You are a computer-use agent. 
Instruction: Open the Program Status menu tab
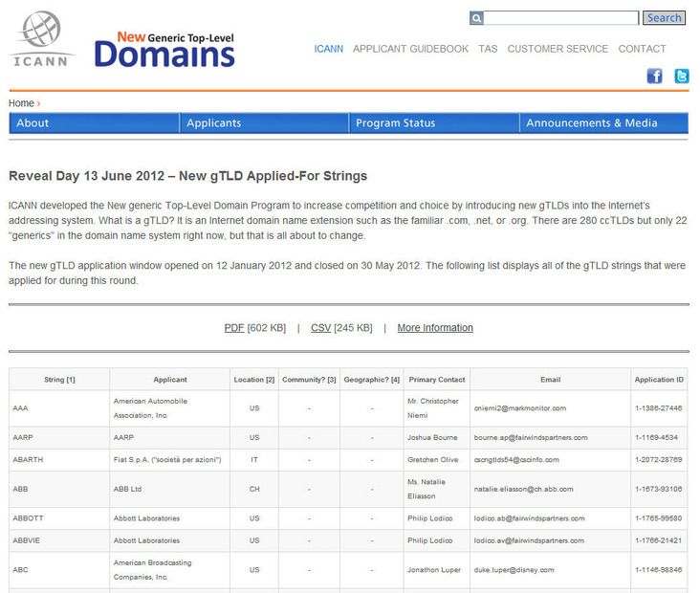coord(434,122)
